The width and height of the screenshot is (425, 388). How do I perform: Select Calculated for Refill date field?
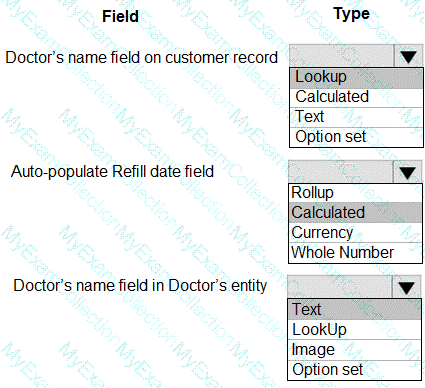355,212
